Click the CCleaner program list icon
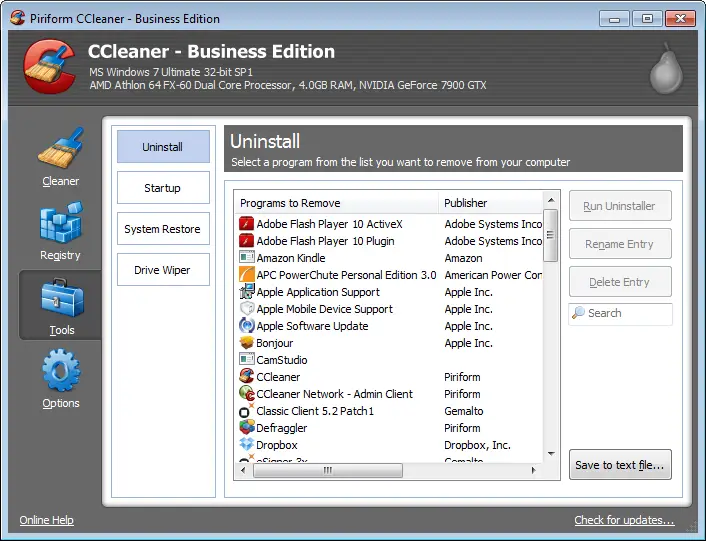Image resolution: width=706 pixels, height=541 pixels. coord(246,376)
